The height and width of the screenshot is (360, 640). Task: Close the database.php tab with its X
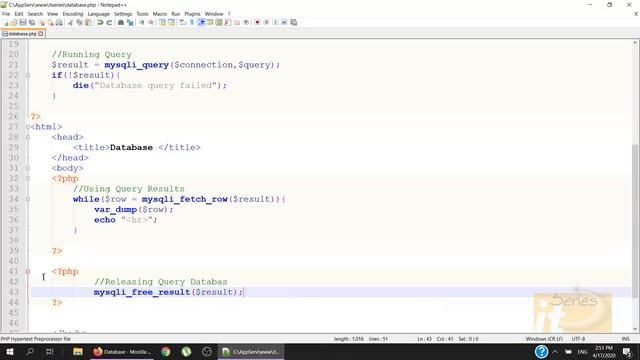41,34
